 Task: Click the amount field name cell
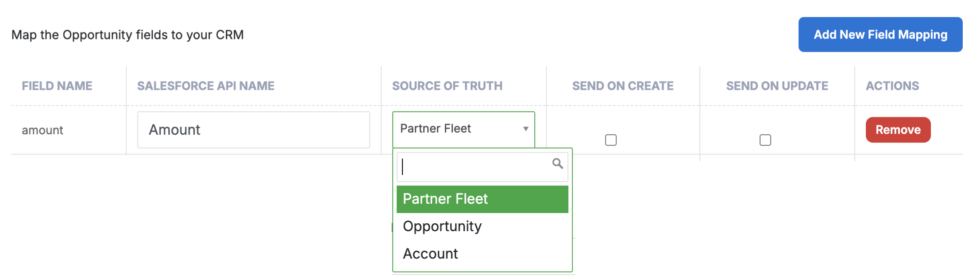pyautogui.click(x=42, y=130)
